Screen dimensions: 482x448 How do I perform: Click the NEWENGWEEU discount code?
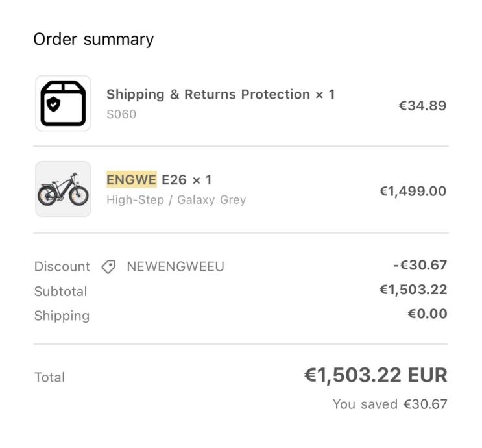click(175, 267)
